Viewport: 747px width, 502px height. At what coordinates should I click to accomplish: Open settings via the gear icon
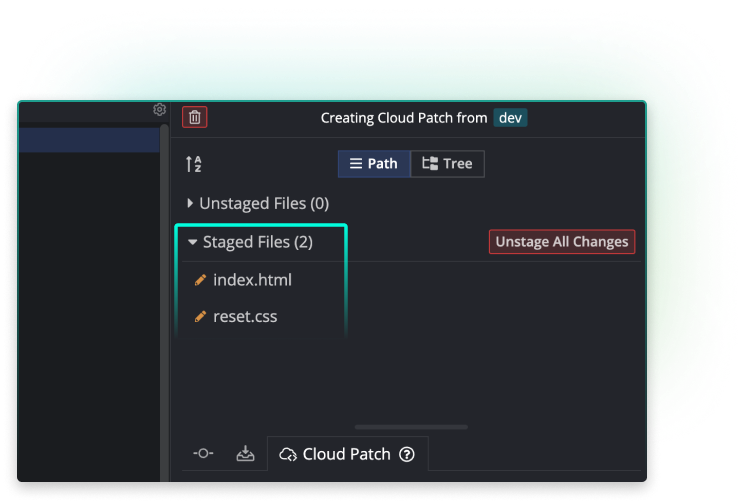coord(159,110)
